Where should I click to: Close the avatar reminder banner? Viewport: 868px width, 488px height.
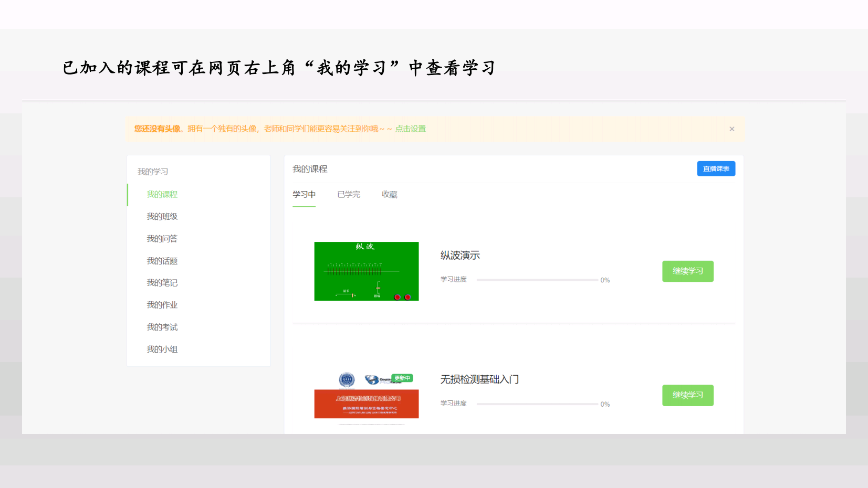(731, 129)
